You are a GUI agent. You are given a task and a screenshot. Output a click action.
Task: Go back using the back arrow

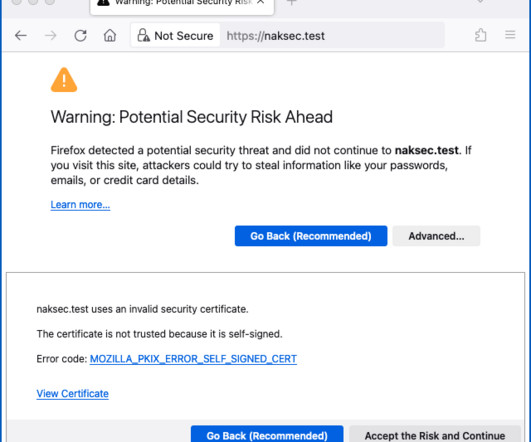21,35
